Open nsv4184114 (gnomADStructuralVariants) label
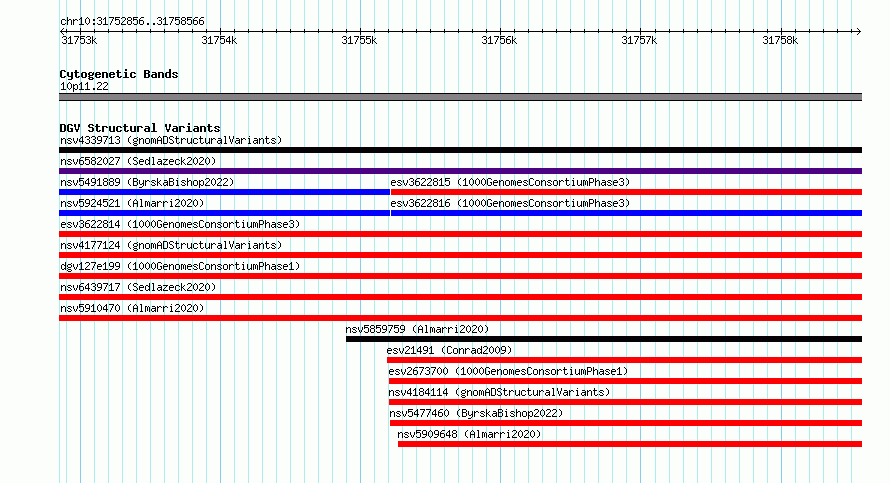Image resolution: width=890 pixels, height=483 pixels. 499,392
